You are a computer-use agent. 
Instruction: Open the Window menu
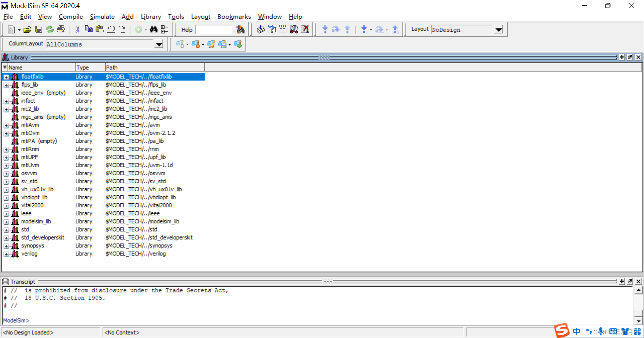[270, 16]
